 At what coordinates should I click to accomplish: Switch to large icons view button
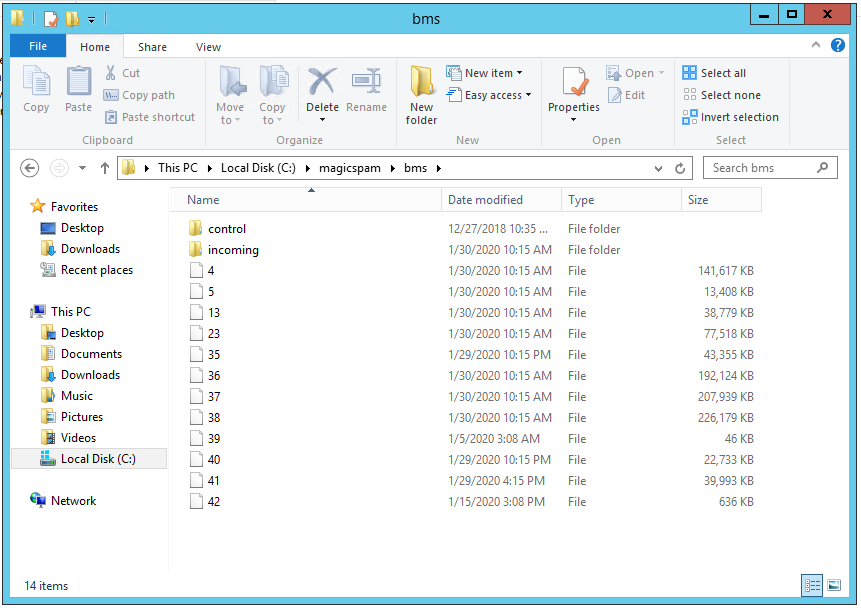coord(833,585)
